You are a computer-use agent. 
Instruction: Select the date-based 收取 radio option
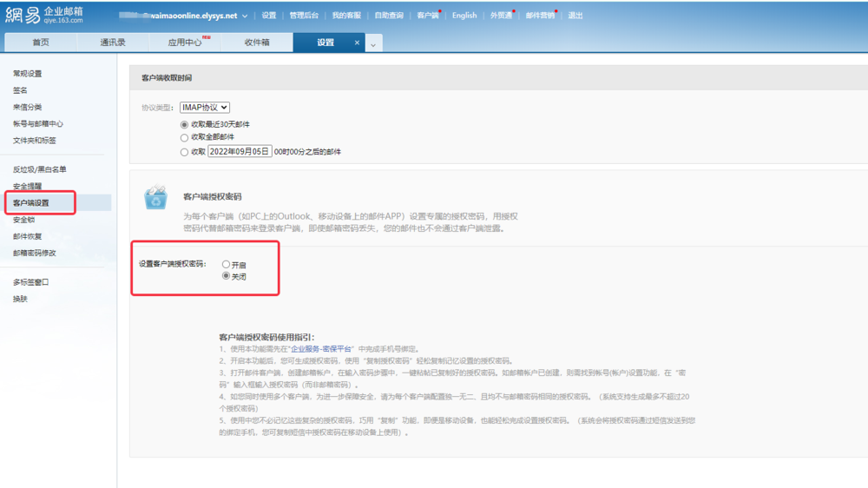pos(184,152)
